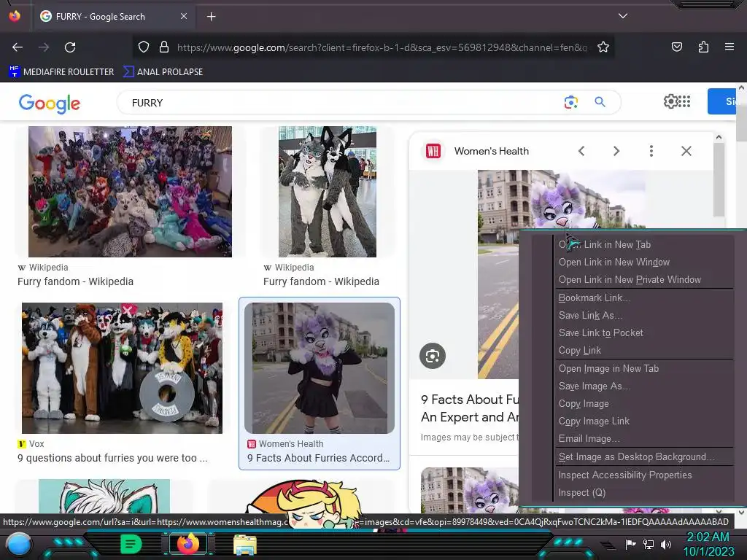Click the Start orb on taskbar
Screen dimensions: 747x560
coord(20,545)
